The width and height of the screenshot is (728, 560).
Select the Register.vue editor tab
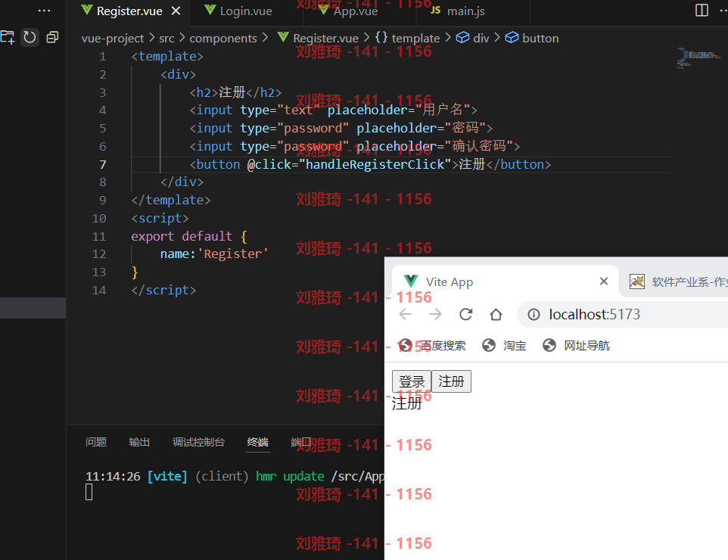point(129,11)
